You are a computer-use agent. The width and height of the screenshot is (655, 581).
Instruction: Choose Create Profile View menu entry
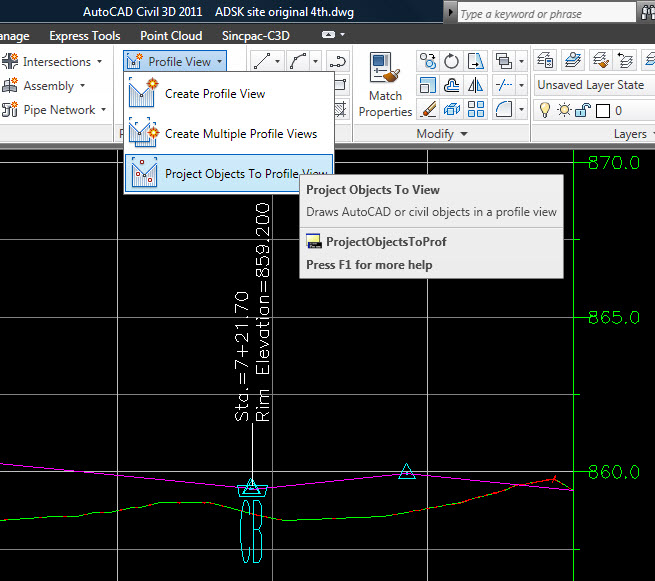pos(229,94)
